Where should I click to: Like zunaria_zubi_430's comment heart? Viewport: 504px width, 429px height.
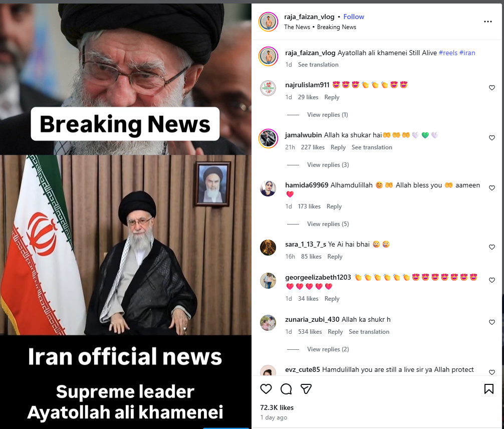[492, 322]
